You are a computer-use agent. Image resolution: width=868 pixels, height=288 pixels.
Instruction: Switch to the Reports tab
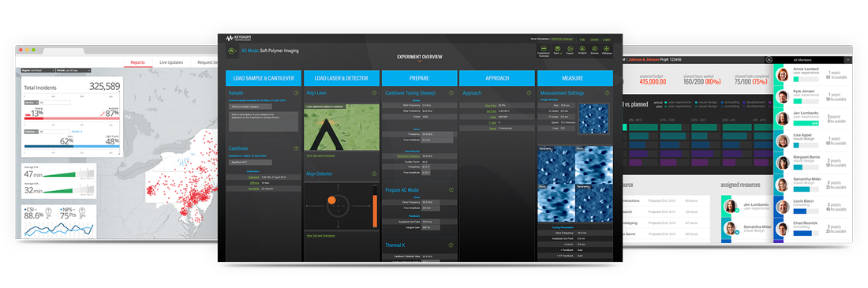click(137, 62)
